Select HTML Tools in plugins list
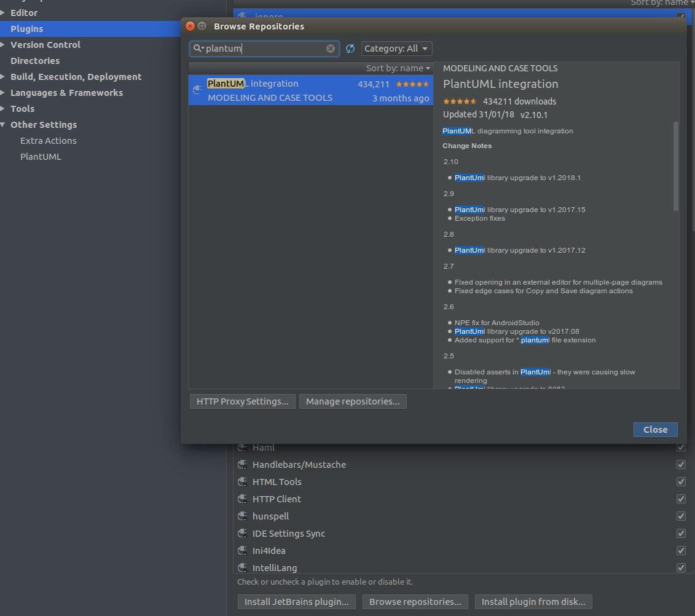695x616 pixels. [x=277, y=481]
